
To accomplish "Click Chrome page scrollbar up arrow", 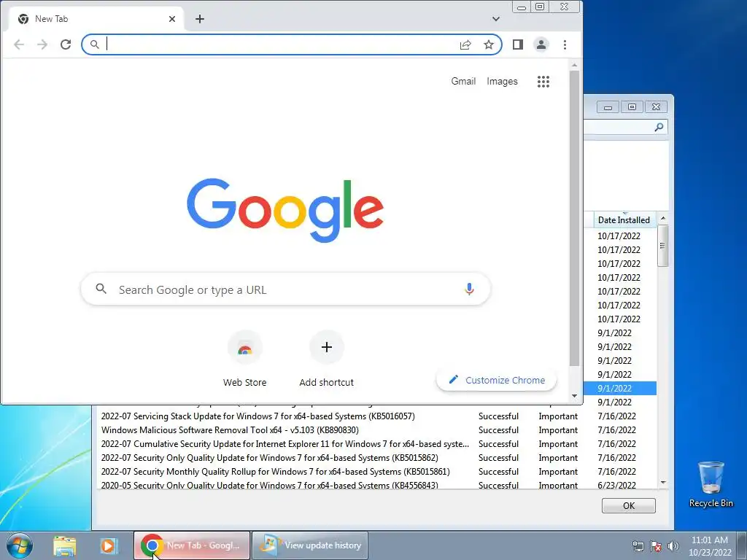I will tap(574, 65).
